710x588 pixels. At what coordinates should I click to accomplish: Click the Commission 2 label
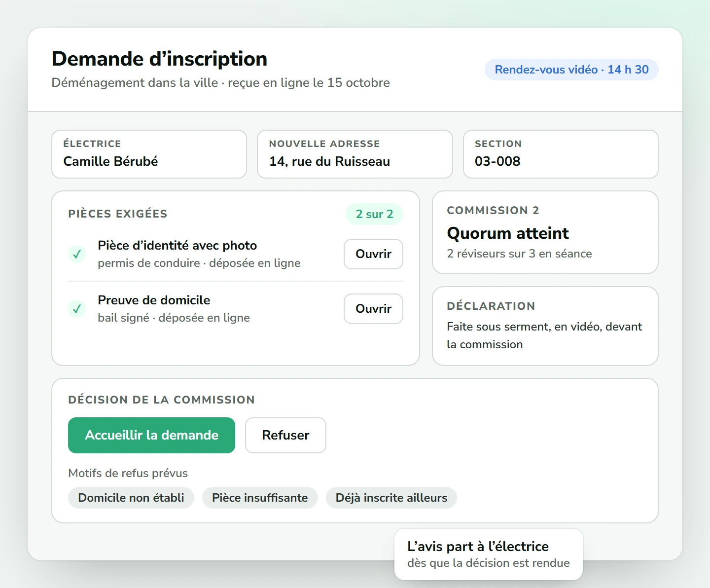(493, 210)
